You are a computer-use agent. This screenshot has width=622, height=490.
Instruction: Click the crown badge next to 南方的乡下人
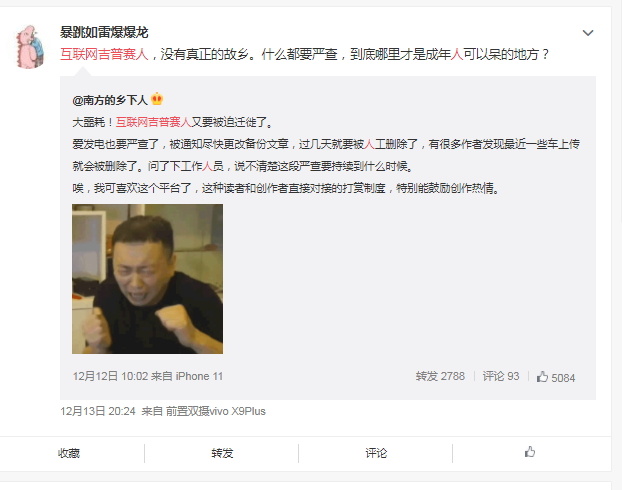coord(157,99)
